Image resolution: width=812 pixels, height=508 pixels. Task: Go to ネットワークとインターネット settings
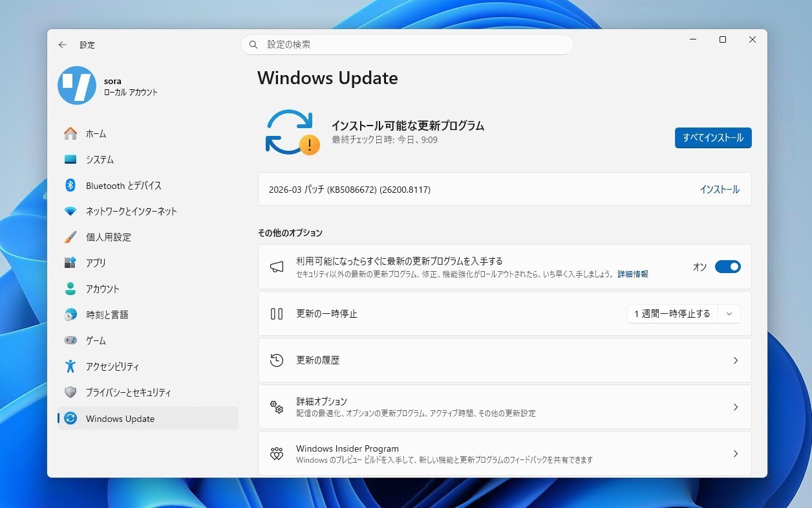(148, 211)
